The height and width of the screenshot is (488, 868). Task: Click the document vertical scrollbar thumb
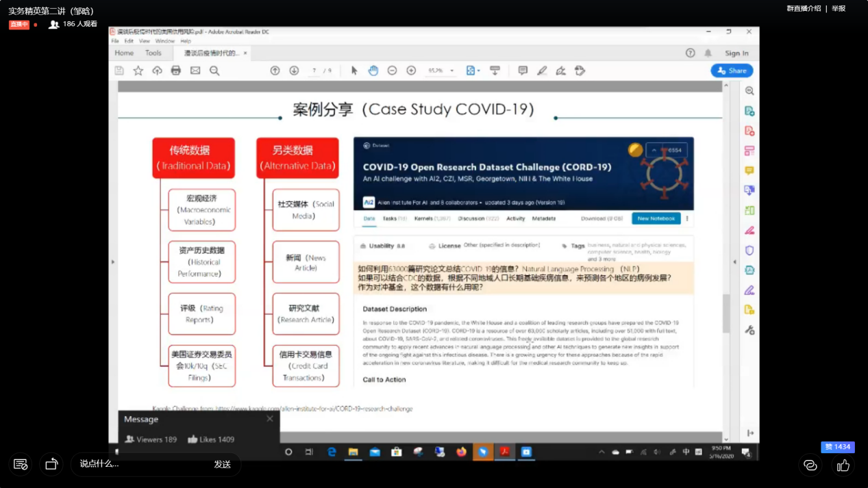pos(726,313)
